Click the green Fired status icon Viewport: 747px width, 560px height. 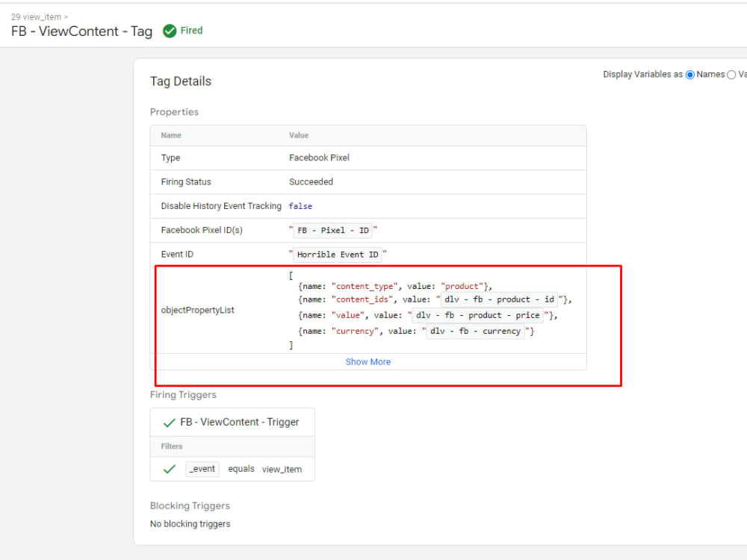[170, 31]
